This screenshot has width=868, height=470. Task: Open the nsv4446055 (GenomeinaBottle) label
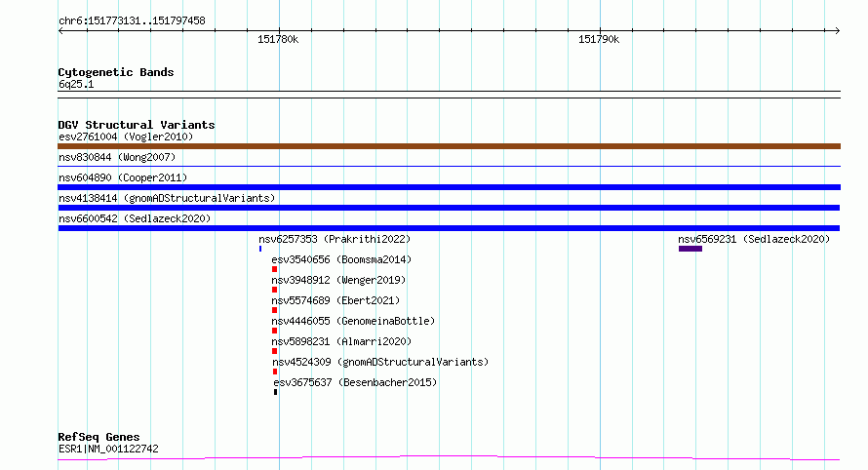pos(353,321)
